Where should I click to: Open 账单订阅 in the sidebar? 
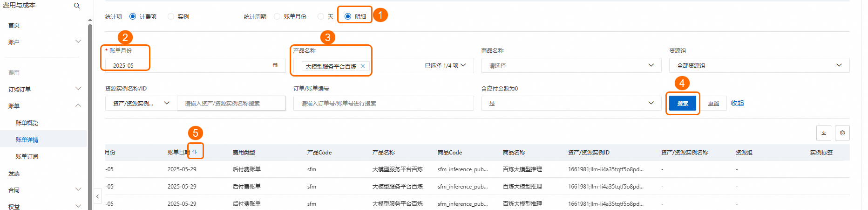point(27,156)
